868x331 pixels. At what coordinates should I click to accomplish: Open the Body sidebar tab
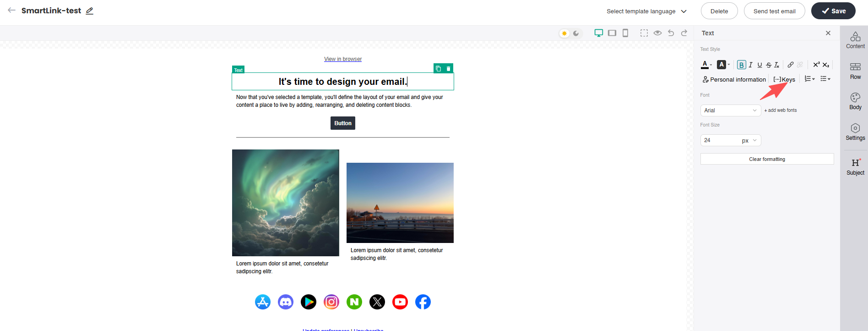[x=855, y=101]
